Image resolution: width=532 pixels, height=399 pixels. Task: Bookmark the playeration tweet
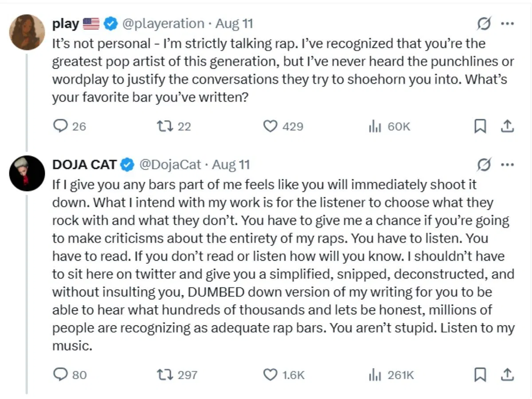click(480, 126)
